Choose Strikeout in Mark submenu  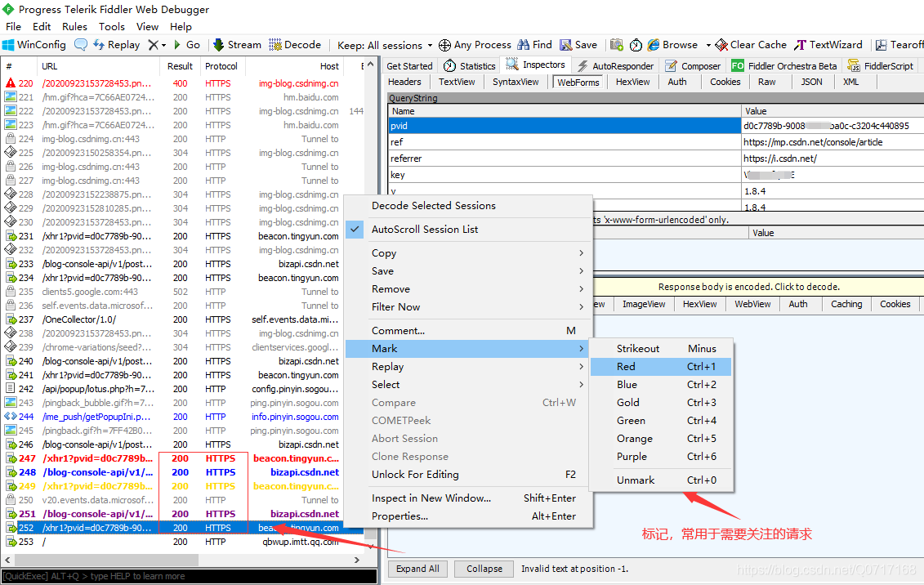pos(661,348)
